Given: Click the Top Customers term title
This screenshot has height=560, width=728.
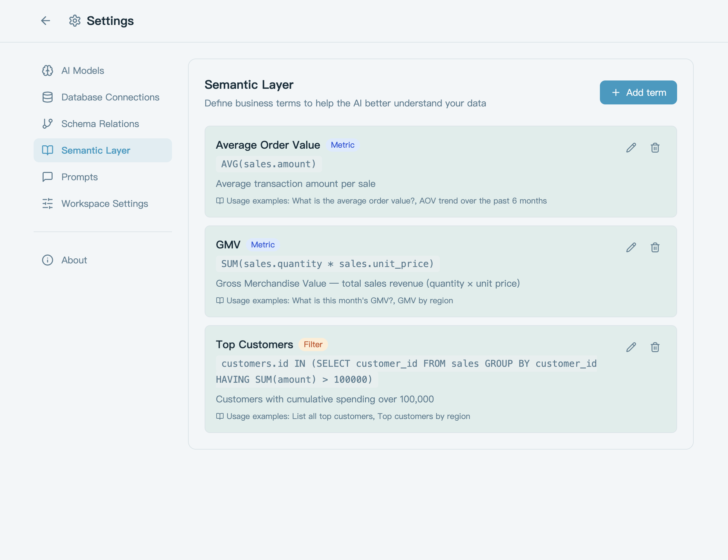Looking at the screenshot, I should click(254, 345).
